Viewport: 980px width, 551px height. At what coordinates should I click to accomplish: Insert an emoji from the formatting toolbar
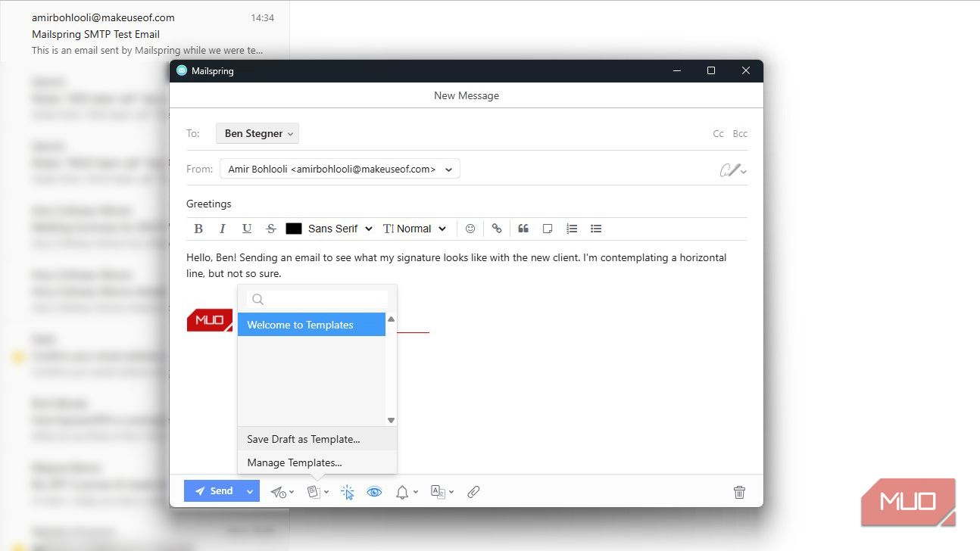[x=470, y=229]
